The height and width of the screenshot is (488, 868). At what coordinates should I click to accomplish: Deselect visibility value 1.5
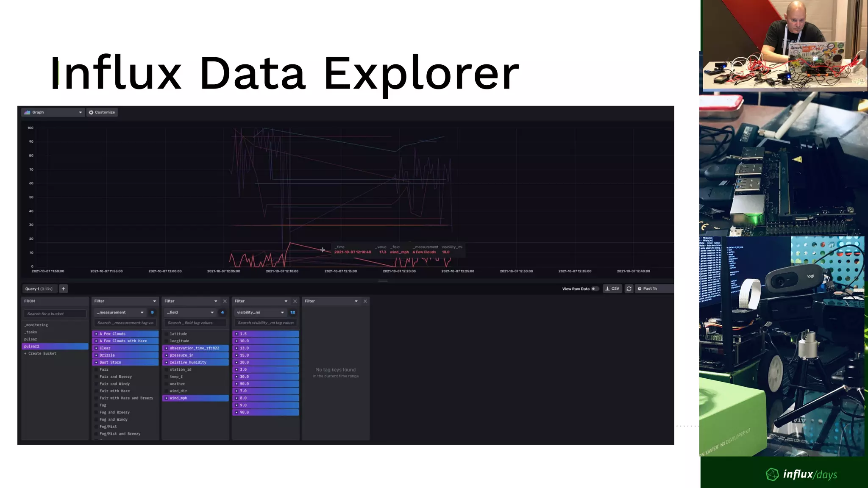click(x=266, y=334)
